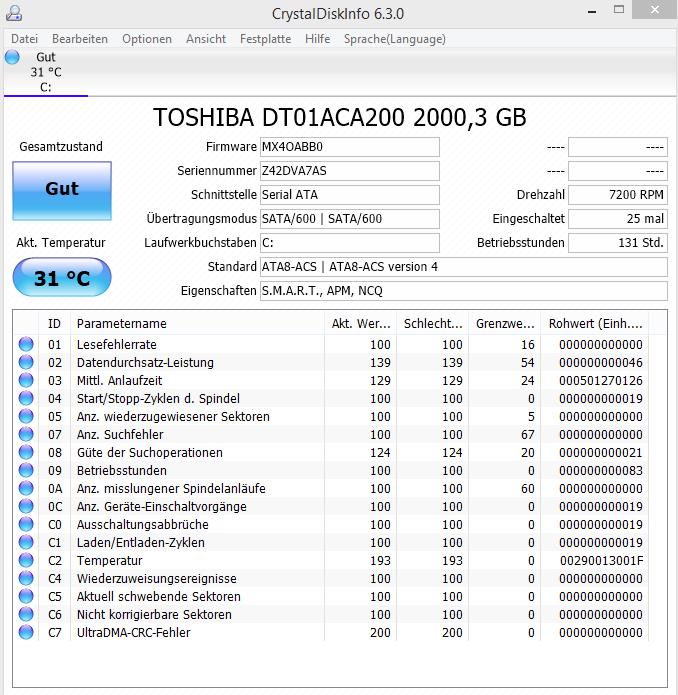
Task: Open the Optionen menu
Action: tap(147, 39)
